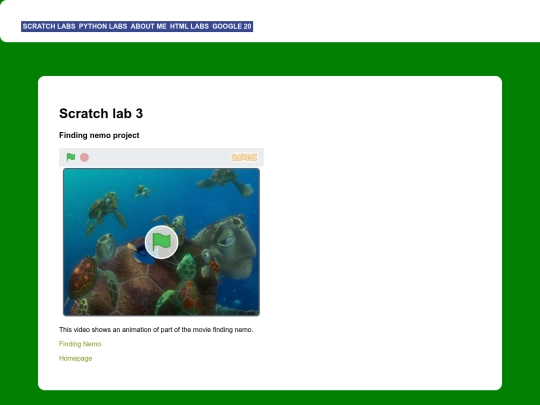
Task: Return via the Homepage link
Action: (75, 358)
